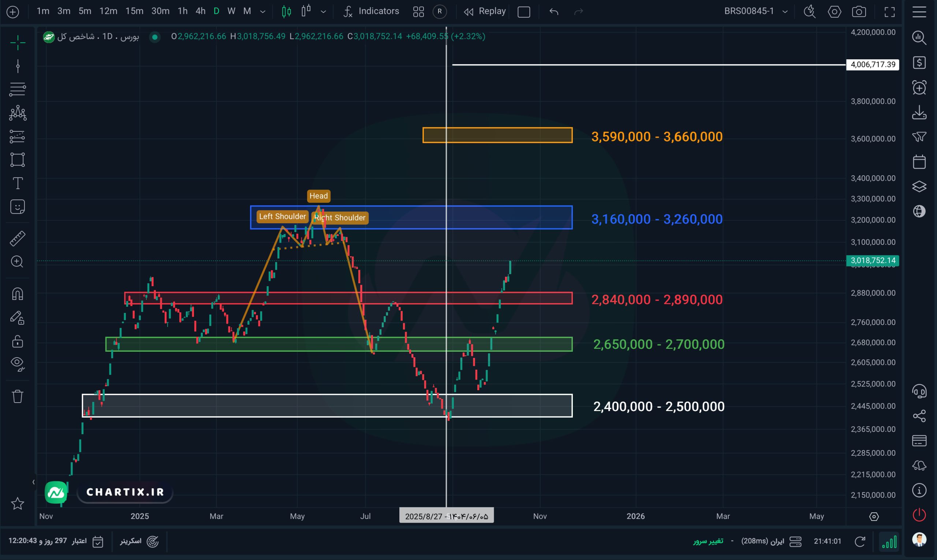Select the ruler measure tool
Viewport: 937px width, 560px height.
coord(17,239)
